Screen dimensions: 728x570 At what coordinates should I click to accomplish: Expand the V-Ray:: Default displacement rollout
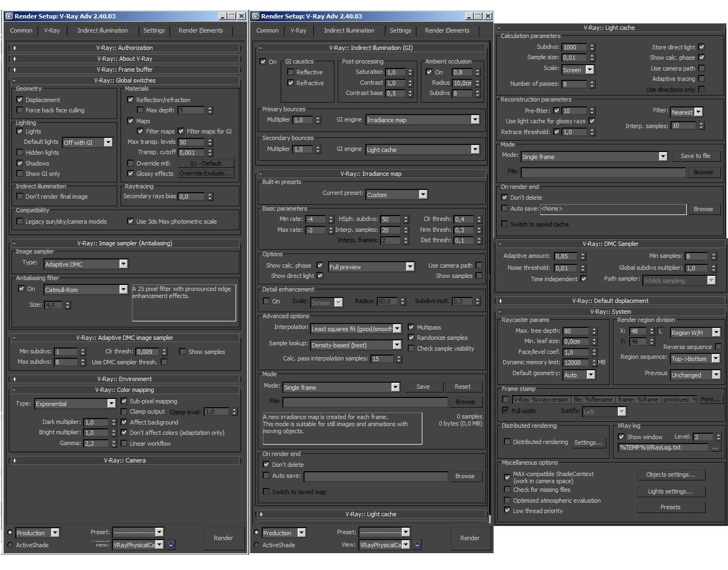[611, 301]
